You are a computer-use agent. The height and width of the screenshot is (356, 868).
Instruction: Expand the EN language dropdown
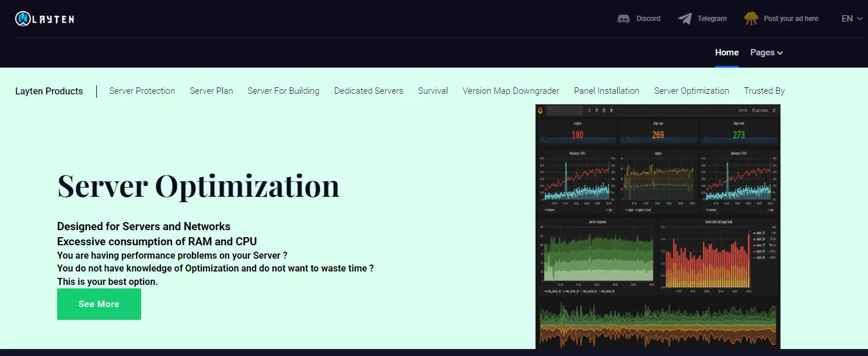point(852,19)
